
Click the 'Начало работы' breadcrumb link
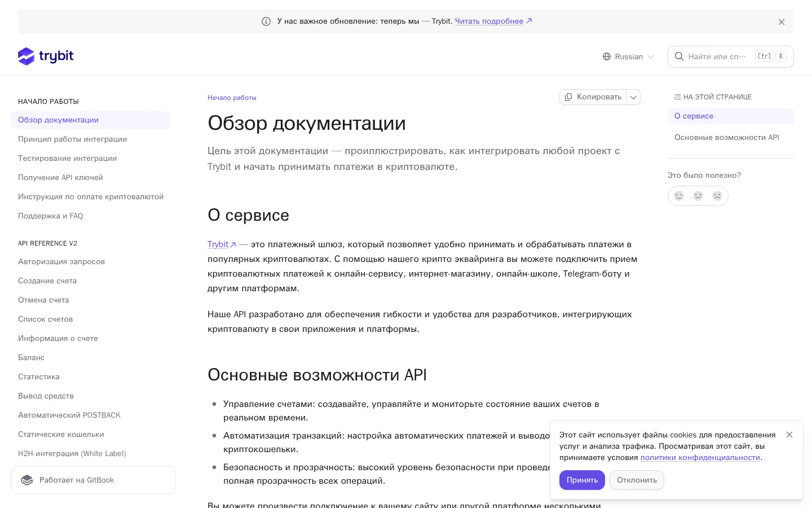(x=232, y=98)
